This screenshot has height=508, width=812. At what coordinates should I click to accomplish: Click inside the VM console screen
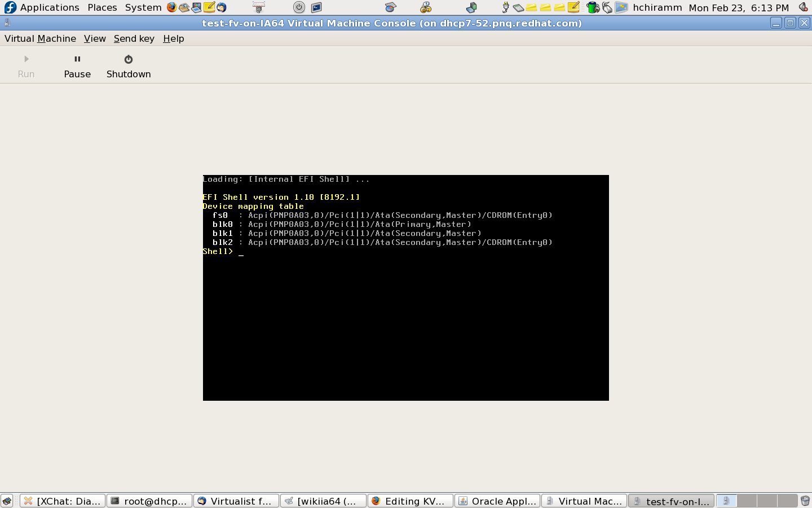(x=406, y=288)
